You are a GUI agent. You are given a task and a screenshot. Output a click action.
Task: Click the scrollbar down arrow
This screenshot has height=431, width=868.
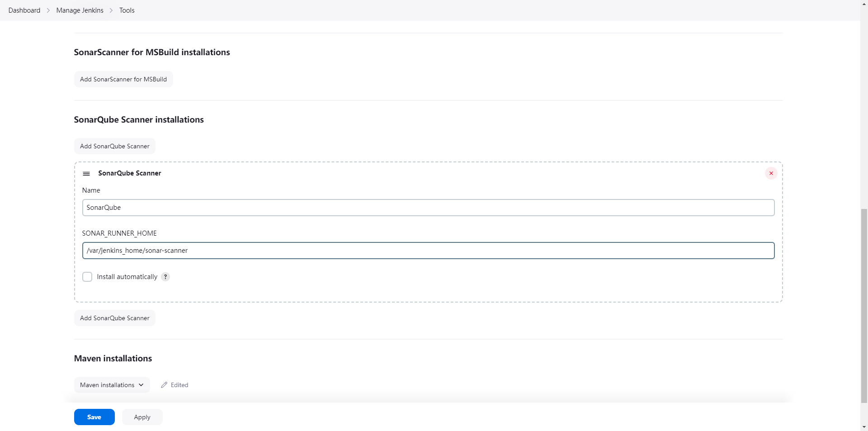pos(864,426)
